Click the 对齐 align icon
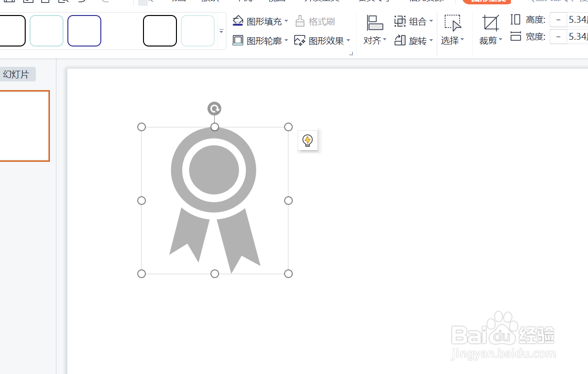 [375, 23]
